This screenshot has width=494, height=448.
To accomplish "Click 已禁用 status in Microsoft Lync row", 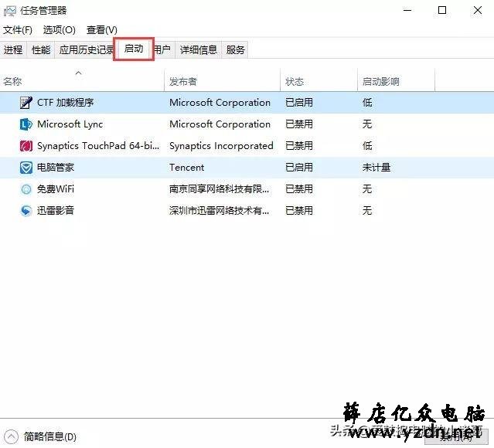I will pyautogui.click(x=299, y=124).
